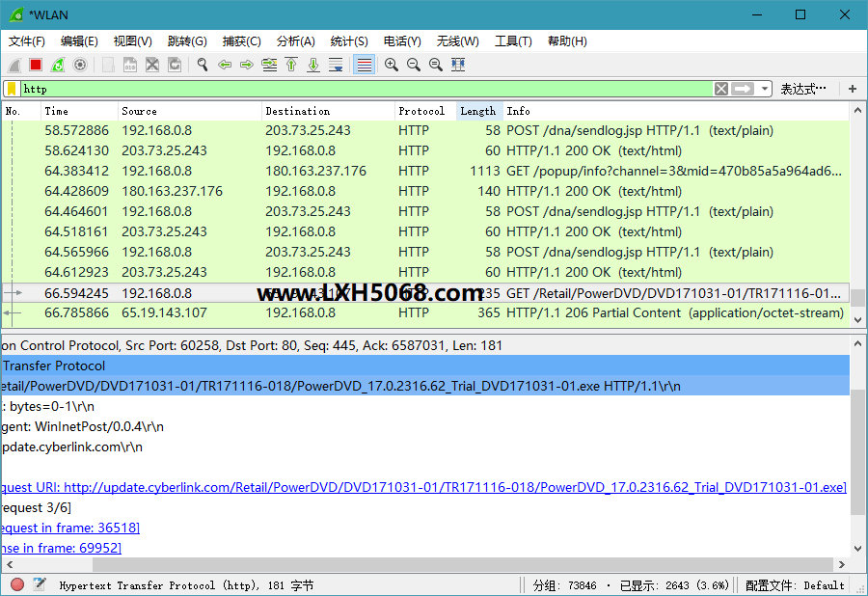868x596 pixels.
Task: Select the Transmission Control Protocol detail line
Action: (425, 346)
